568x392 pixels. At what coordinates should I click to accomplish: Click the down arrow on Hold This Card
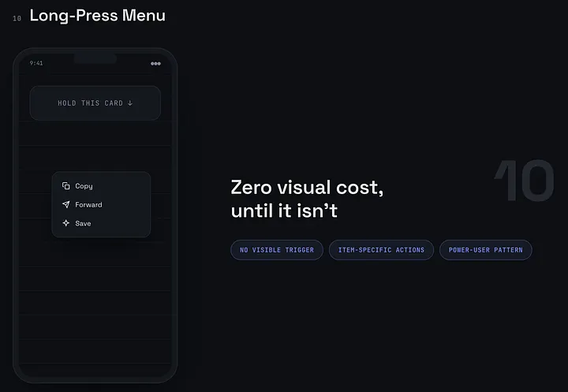click(130, 103)
